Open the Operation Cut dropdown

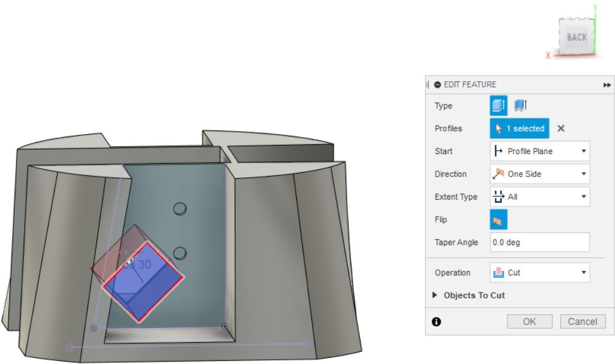(539, 273)
